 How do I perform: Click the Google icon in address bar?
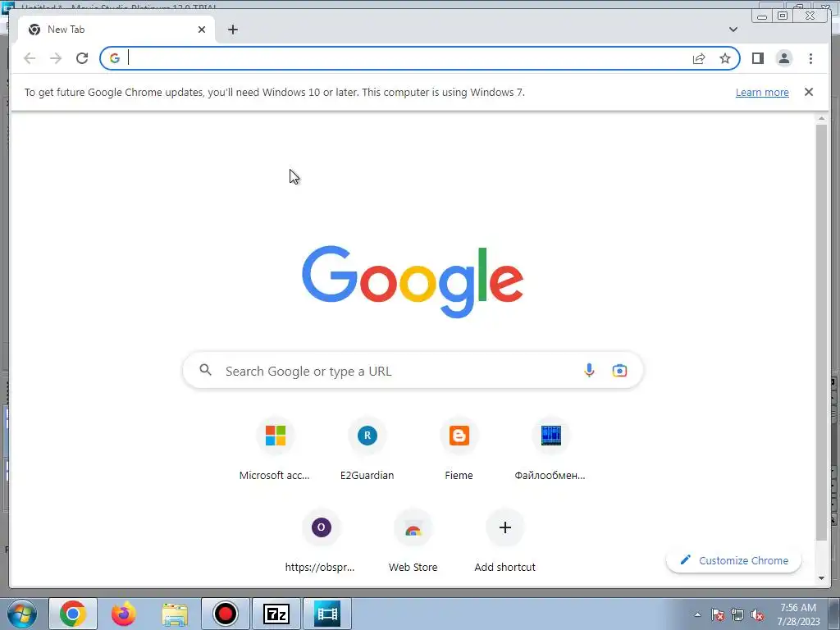point(115,58)
